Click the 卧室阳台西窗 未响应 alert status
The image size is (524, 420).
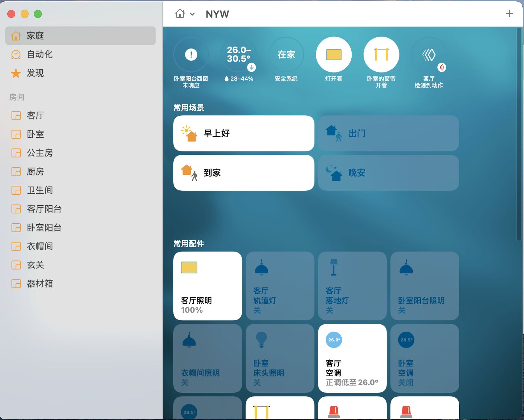point(191,62)
